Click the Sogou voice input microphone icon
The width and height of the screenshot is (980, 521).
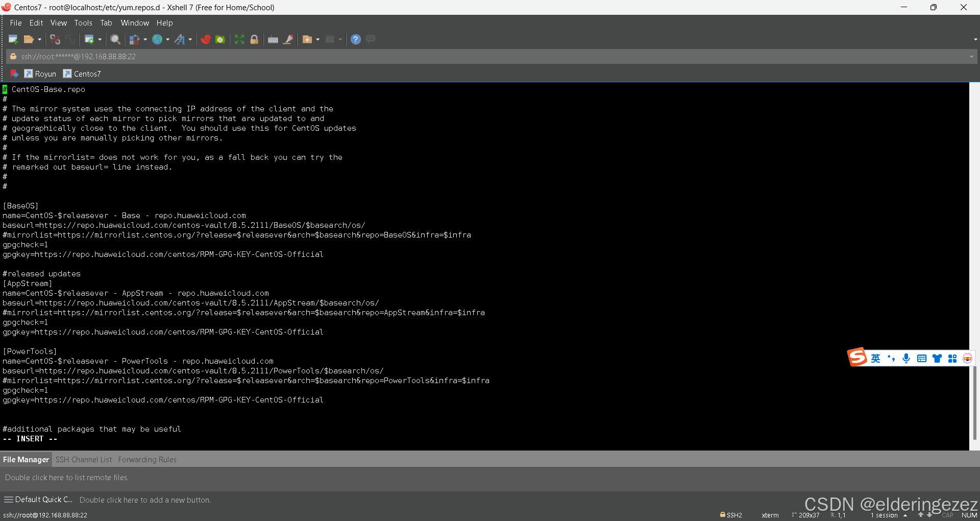coord(906,359)
